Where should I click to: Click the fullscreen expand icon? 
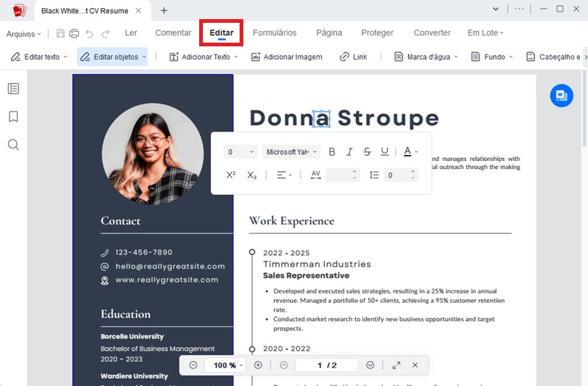396,365
